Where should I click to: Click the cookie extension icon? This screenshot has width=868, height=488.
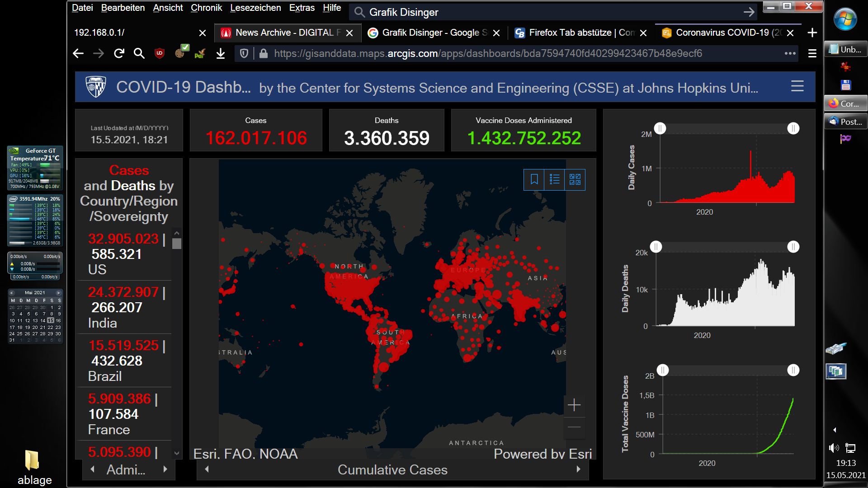(x=181, y=52)
